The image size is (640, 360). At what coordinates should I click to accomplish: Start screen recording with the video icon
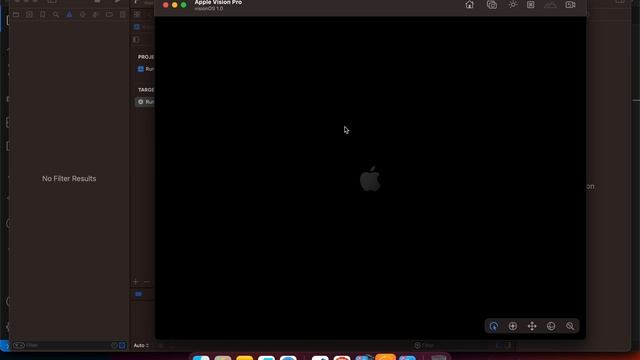pyautogui.click(x=570, y=5)
